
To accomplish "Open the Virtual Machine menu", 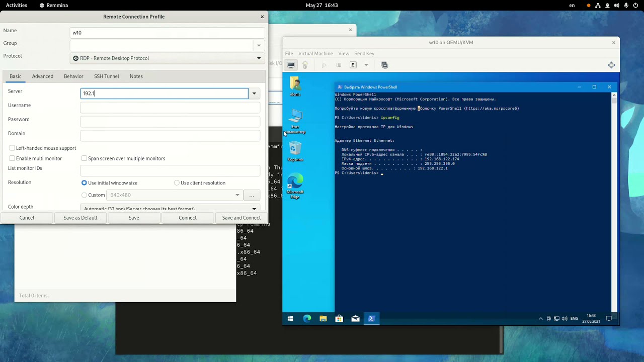I will coord(315,53).
